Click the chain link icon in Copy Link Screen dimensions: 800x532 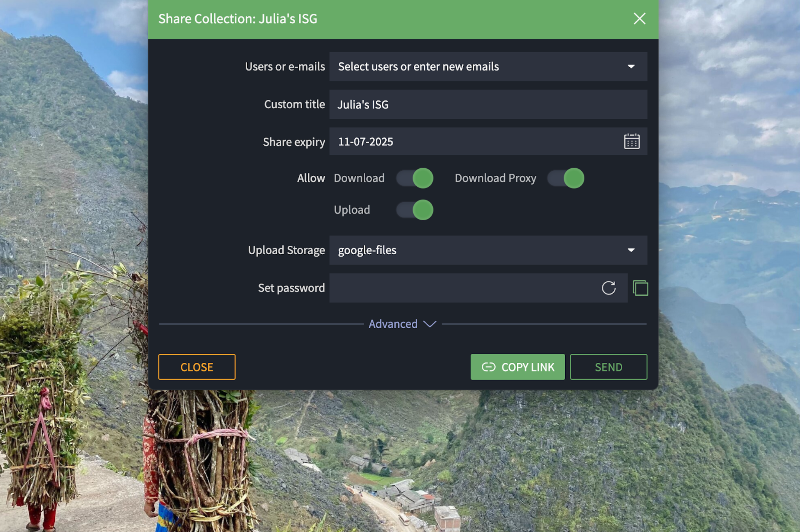(488, 367)
